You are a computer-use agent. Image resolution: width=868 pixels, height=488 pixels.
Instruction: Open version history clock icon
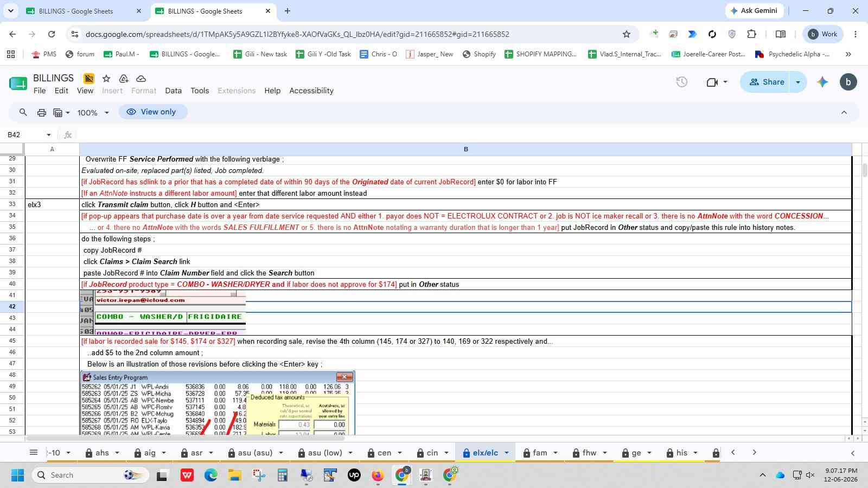[682, 82]
